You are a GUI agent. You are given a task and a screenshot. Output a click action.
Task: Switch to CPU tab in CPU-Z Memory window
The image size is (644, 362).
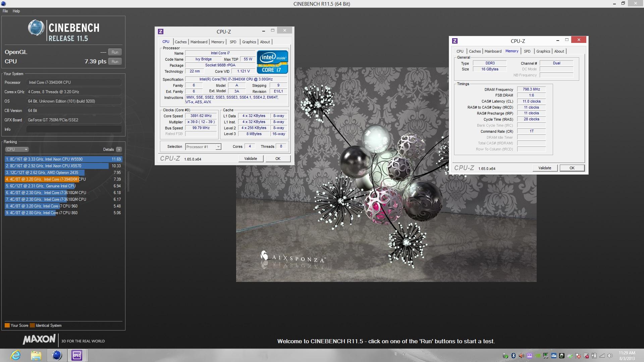click(460, 51)
